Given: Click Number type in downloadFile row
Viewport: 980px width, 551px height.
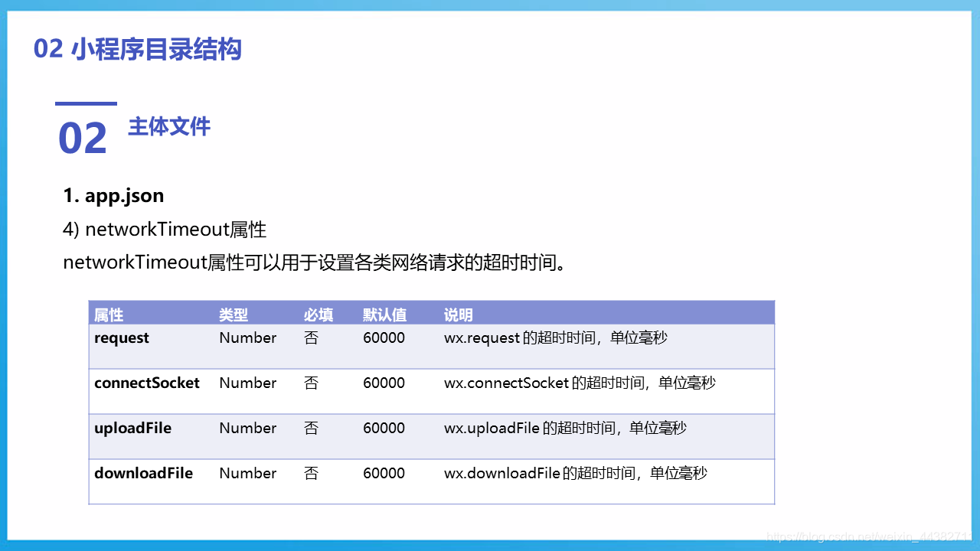Looking at the screenshot, I should click(248, 473).
